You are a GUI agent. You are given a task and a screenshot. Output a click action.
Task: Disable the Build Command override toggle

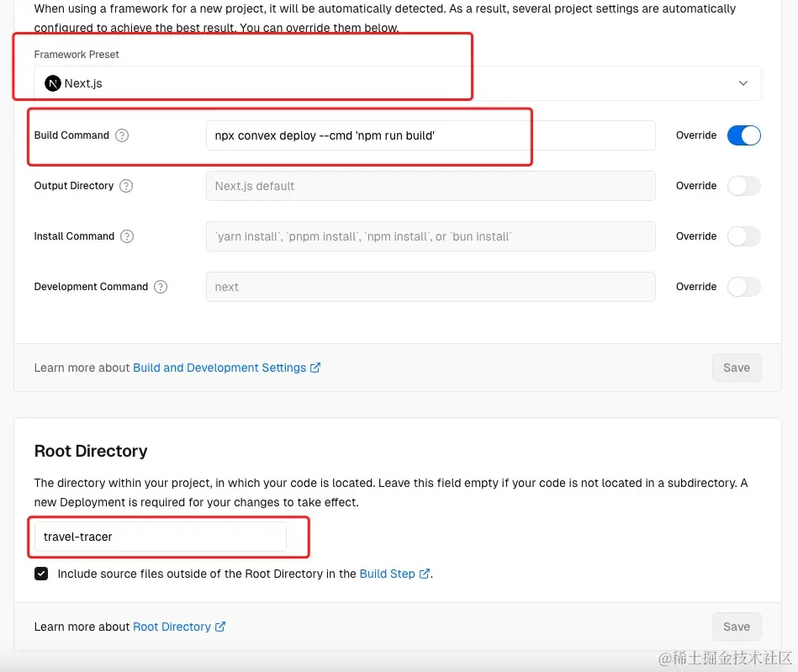click(743, 135)
